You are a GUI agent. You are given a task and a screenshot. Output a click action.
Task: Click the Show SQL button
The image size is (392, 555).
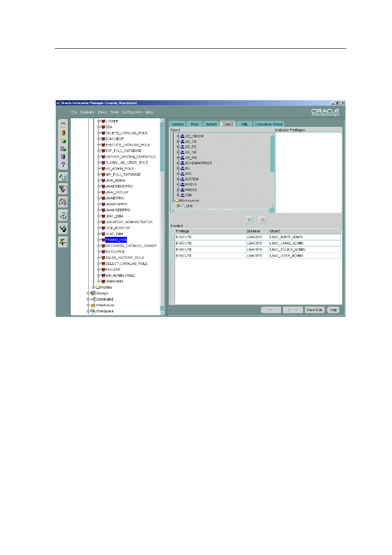[315, 310]
